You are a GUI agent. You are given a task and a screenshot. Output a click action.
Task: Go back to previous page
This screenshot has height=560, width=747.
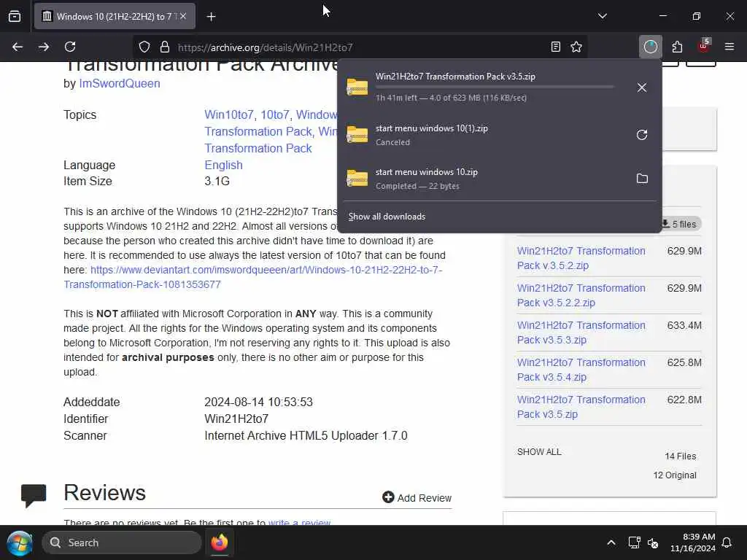(18, 47)
